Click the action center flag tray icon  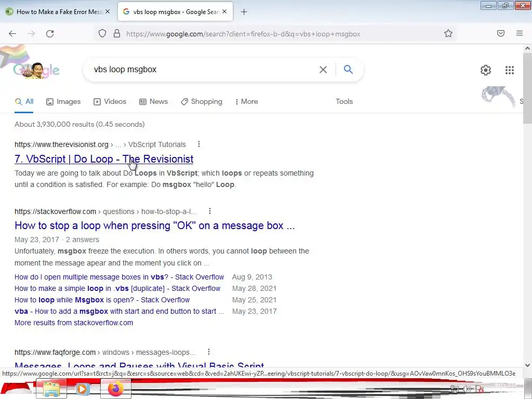coord(480,389)
